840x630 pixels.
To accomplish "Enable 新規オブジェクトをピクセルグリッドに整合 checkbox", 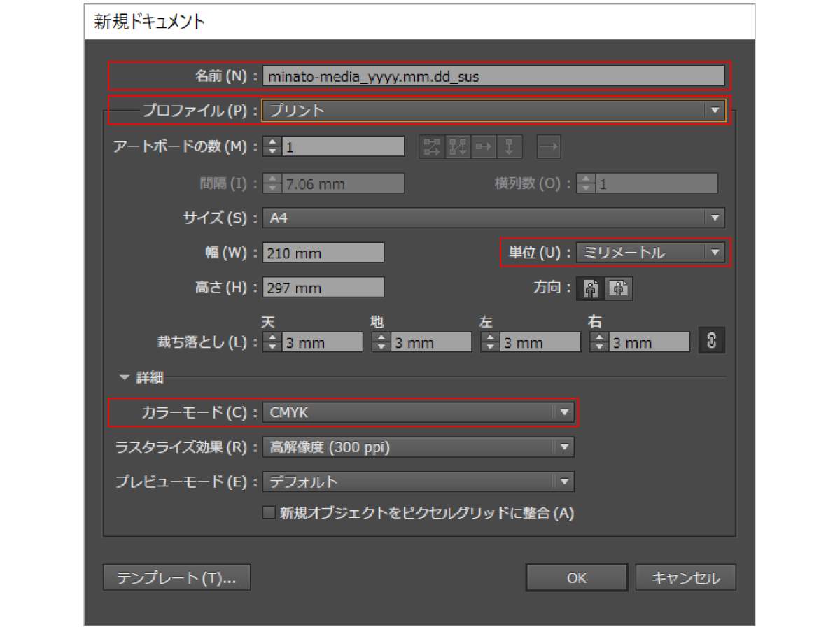I will coord(269,513).
